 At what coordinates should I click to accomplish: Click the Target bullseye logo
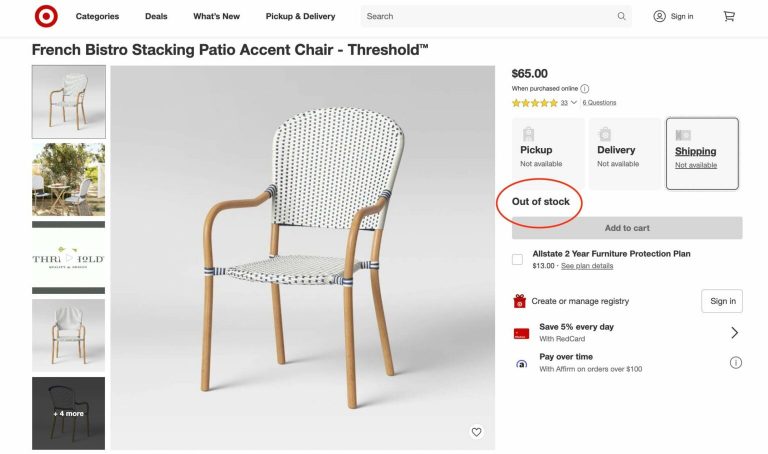[x=46, y=16]
